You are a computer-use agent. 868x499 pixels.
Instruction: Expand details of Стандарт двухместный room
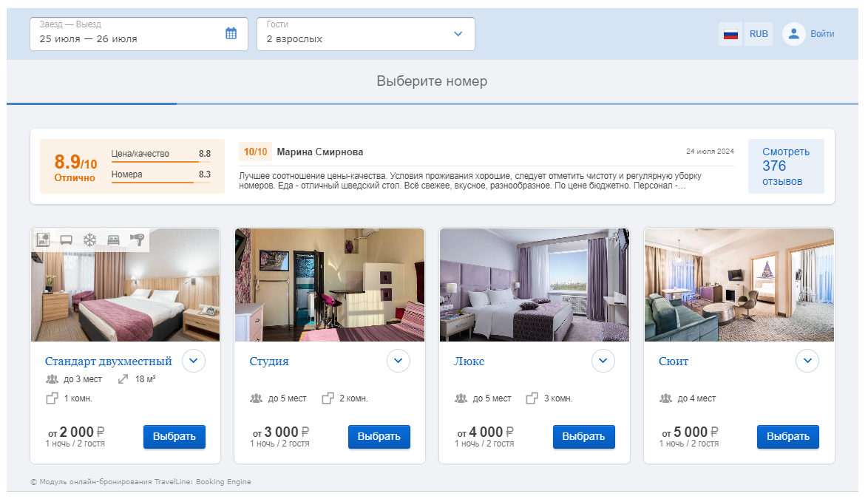[194, 361]
